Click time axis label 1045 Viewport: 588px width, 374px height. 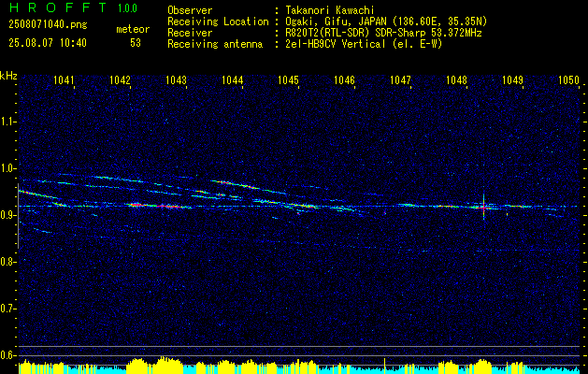pyautogui.click(x=288, y=79)
